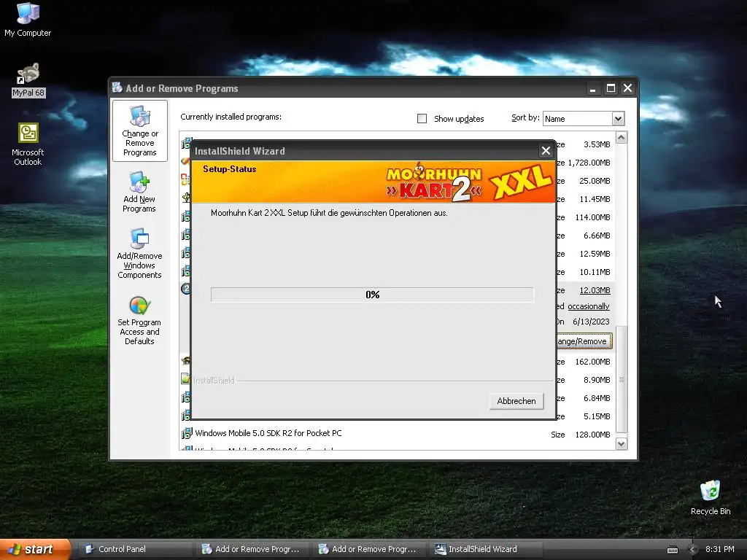Click the 8:31 PM clock
This screenshot has height=560, width=747.
coord(719,550)
